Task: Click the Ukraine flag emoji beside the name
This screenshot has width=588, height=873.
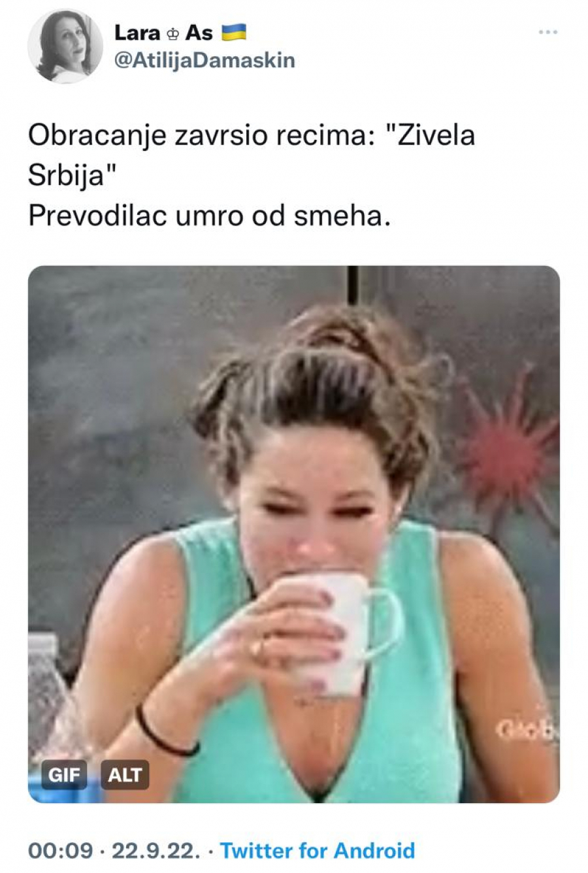Action: pyautogui.click(x=234, y=32)
